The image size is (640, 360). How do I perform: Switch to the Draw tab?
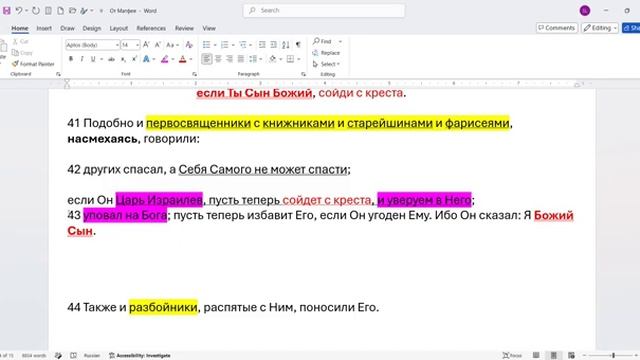67,28
